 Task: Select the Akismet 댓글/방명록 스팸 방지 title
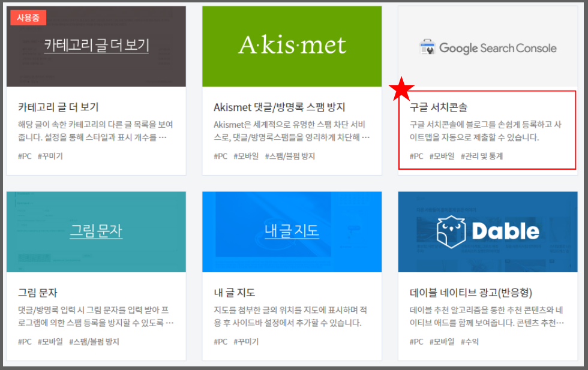point(280,107)
